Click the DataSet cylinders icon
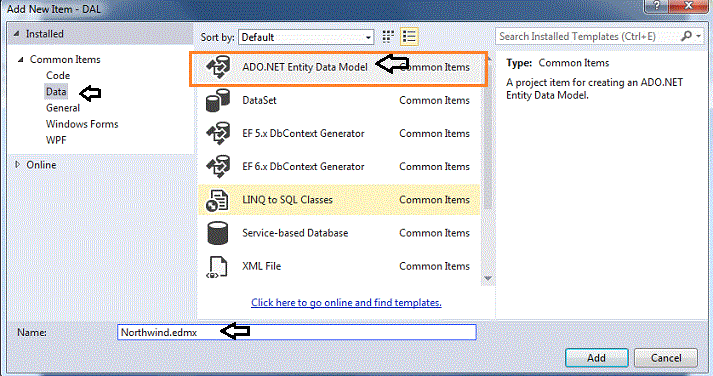The image size is (713, 376). [217, 100]
